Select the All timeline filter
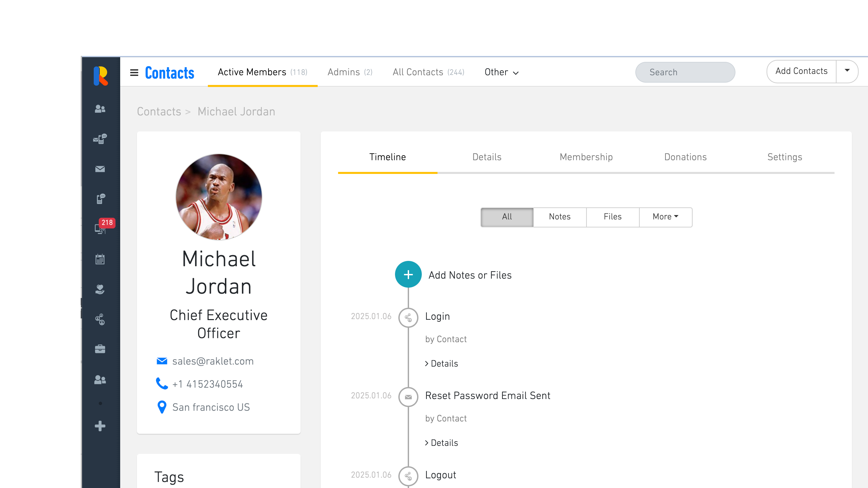 (x=506, y=217)
